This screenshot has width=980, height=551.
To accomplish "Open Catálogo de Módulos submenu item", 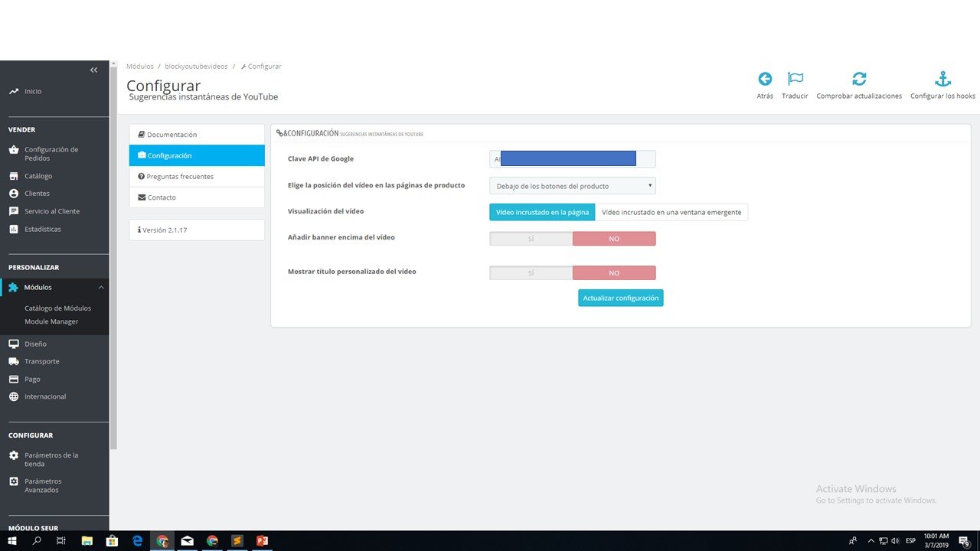I will point(57,308).
